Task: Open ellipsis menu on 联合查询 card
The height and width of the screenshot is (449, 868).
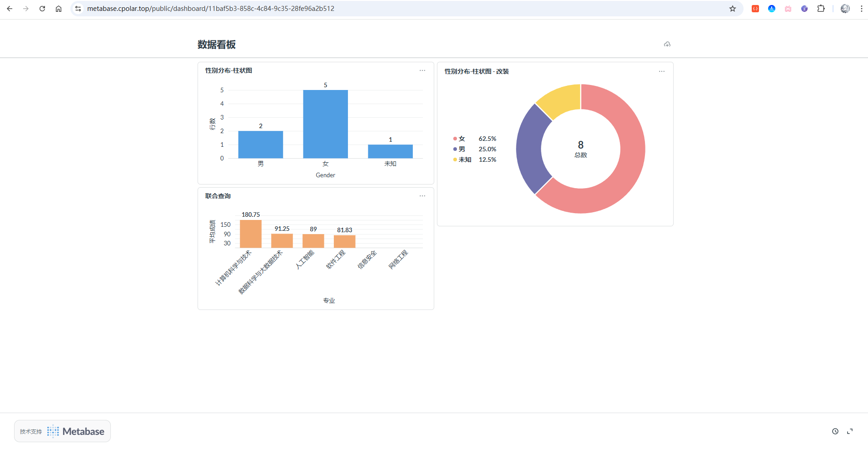Action: [422, 196]
